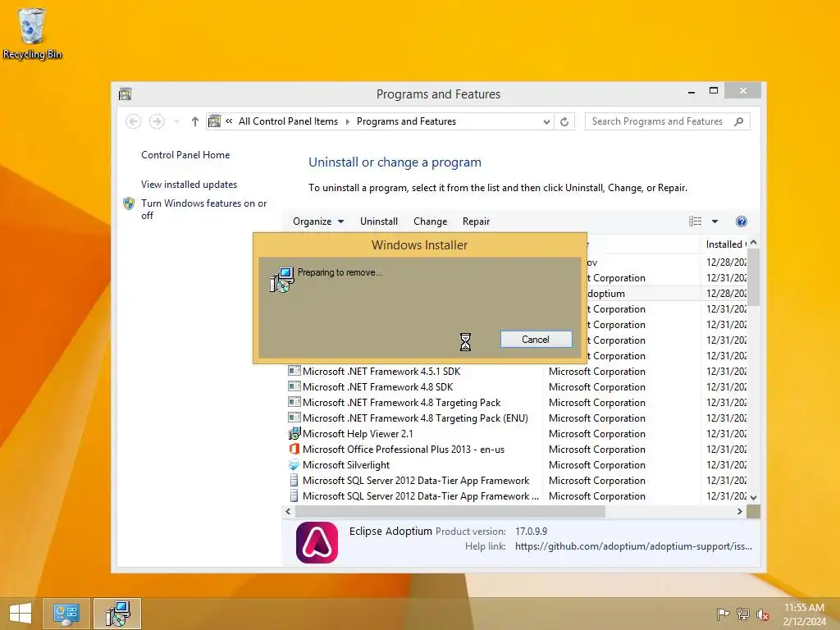Click Change in the toolbar
Screen dimensions: 840x630
[x=430, y=221]
